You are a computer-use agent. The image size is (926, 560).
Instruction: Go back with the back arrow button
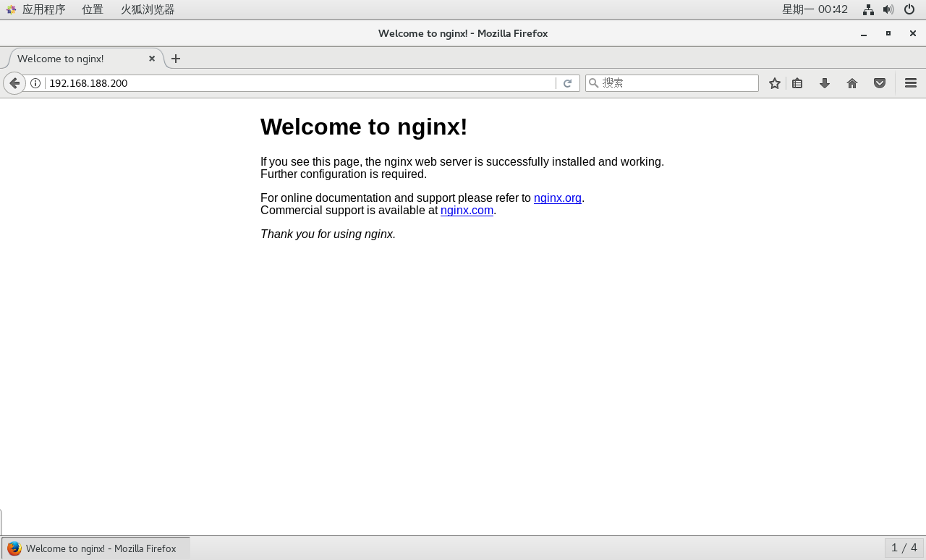click(14, 83)
